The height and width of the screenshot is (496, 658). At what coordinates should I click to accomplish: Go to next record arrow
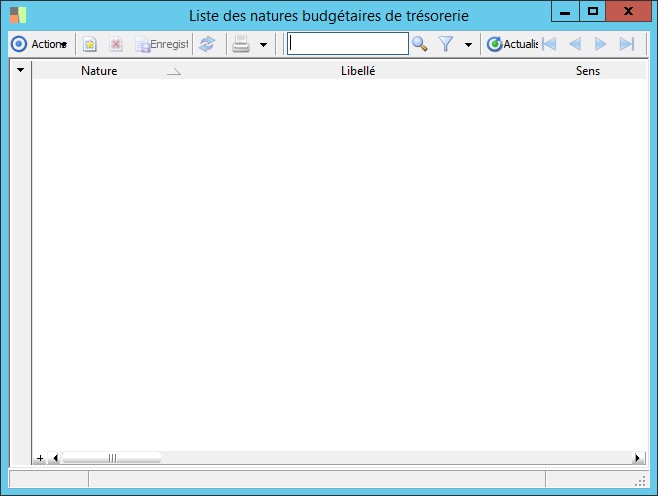[601, 44]
